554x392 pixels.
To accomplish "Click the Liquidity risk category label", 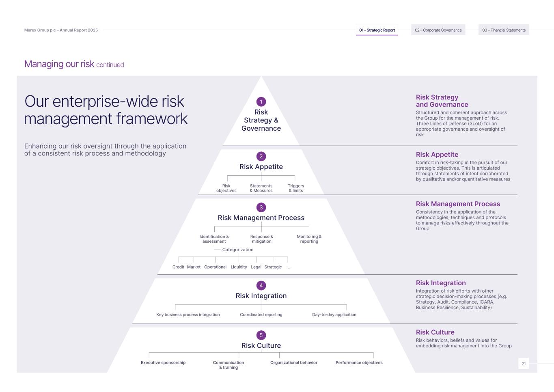I will (239, 267).
